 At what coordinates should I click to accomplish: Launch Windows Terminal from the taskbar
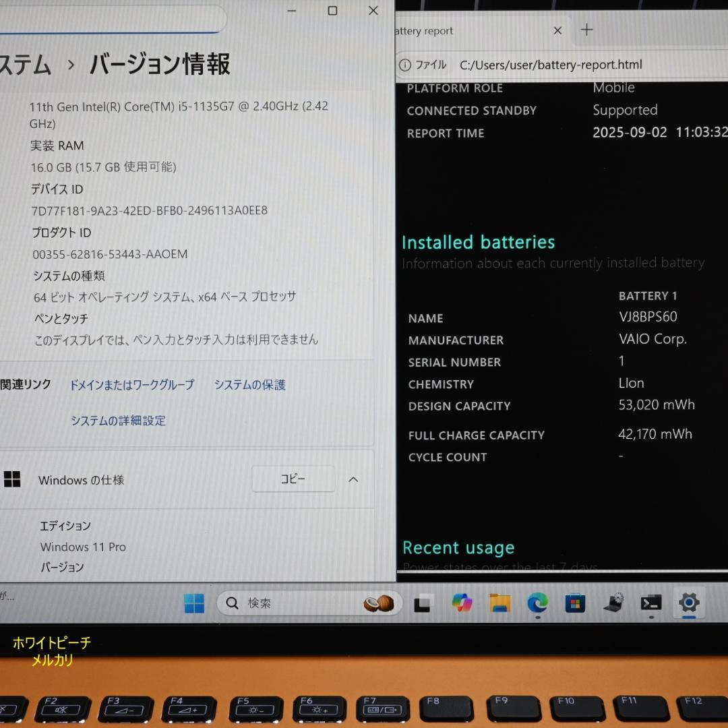point(650,603)
